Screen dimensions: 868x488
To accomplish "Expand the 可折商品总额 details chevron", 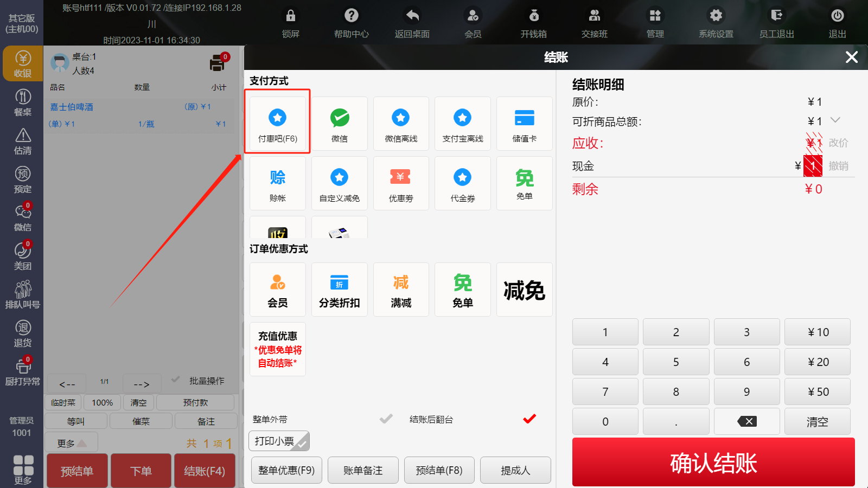I will coord(835,120).
